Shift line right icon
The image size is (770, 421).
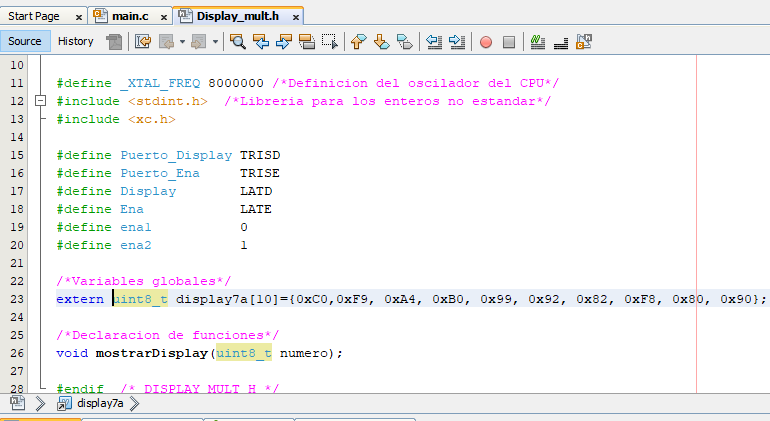point(457,42)
